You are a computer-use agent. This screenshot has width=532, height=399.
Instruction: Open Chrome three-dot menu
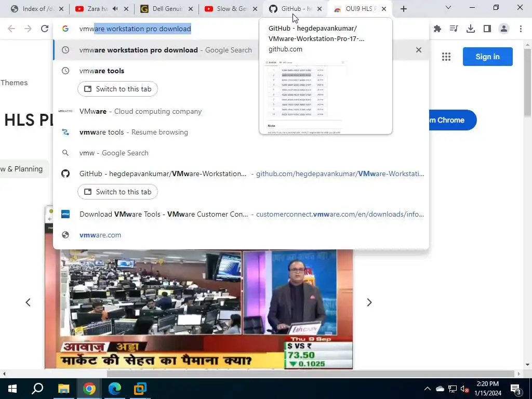(x=521, y=29)
